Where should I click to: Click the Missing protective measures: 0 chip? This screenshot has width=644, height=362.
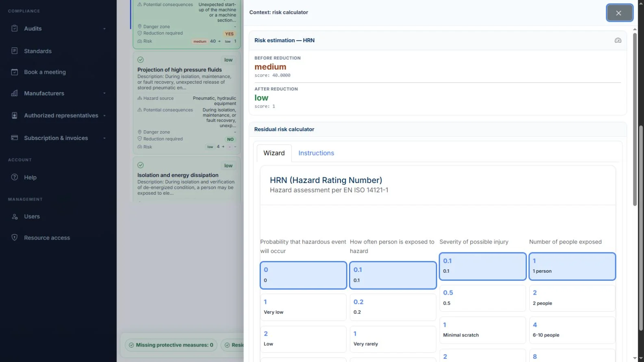[171, 345]
